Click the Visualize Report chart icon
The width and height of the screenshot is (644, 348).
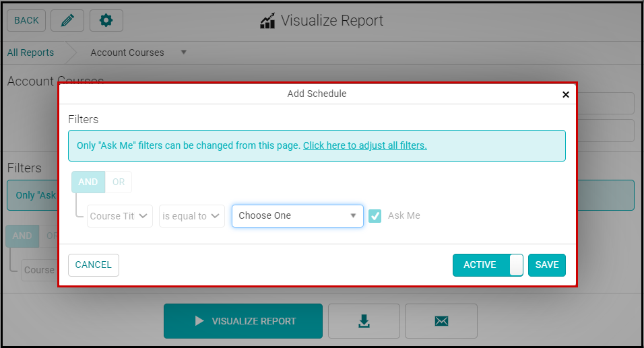pos(267,20)
